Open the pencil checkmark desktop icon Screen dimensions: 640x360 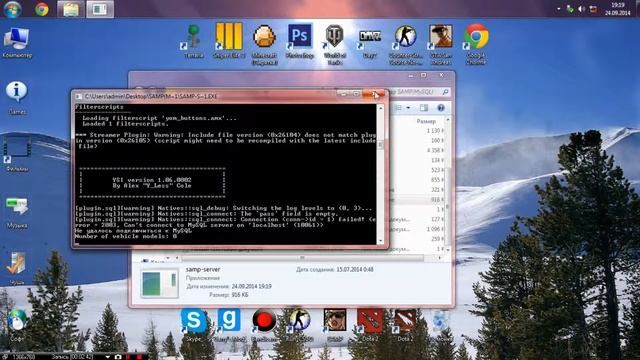[x=17, y=268]
